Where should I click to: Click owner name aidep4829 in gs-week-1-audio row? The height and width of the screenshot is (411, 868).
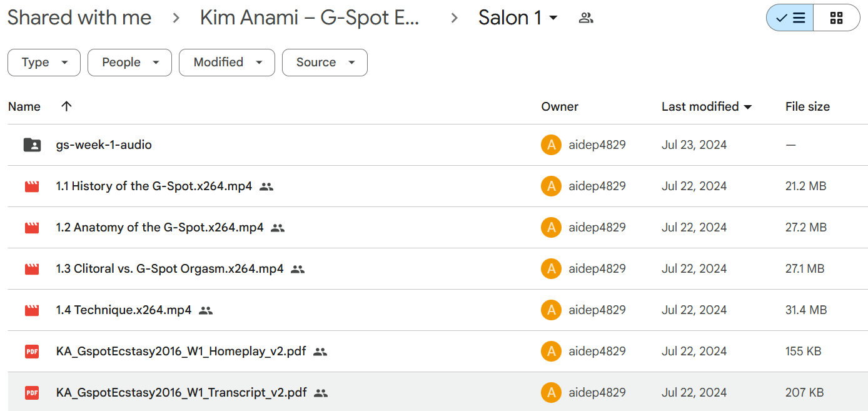point(597,145)
